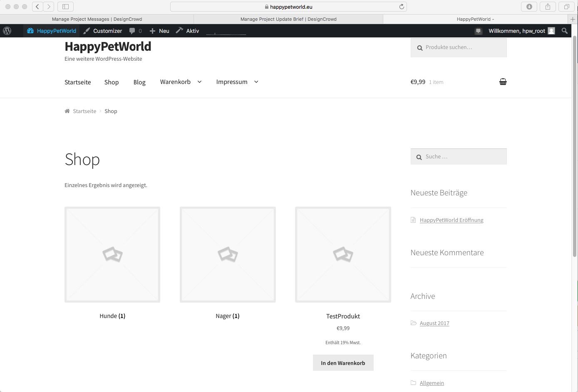Click the Nager (1) category title

click(x=228, y=316)
